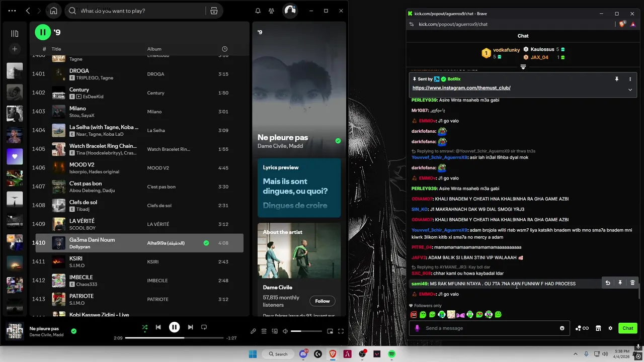This screenshot has width=644, height=362.
Task: Pin the sami49 chat message
Action: [620, 283]
